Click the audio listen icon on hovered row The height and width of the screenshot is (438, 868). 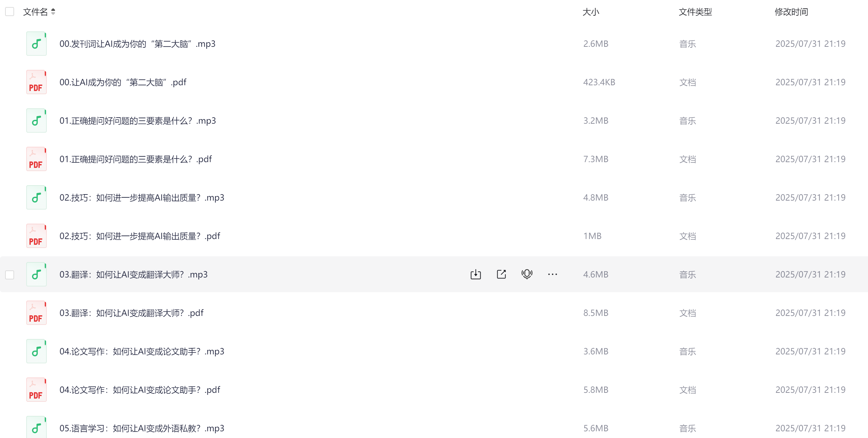(527, 274)
